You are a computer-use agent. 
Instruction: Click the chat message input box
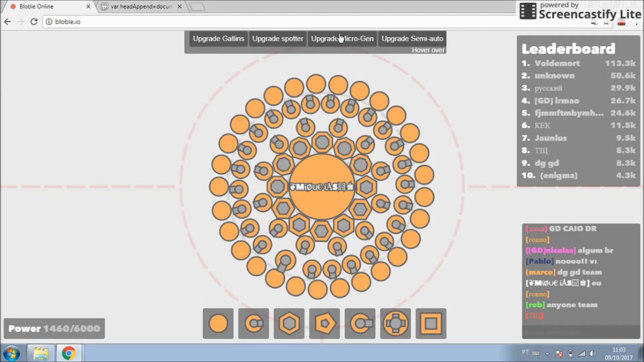tap(581, 332)
